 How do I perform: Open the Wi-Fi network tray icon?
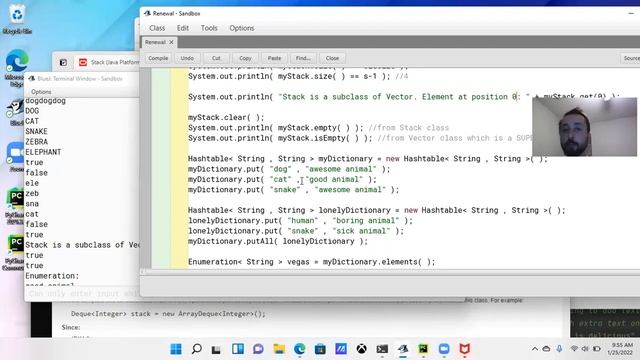click(x=574, y=349)
